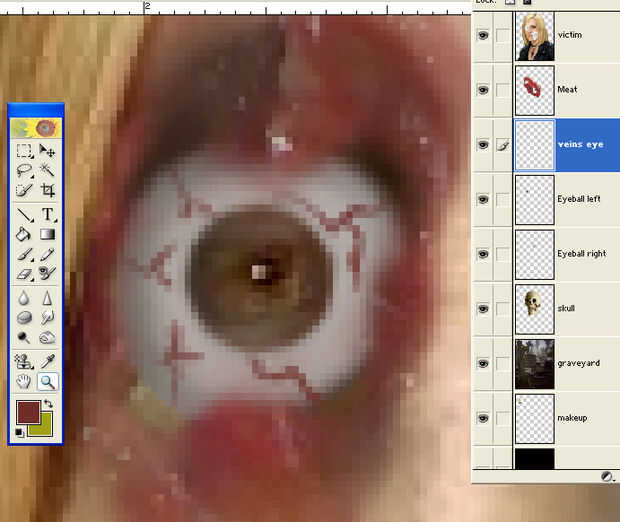Image resolution: width=620 pixels, height=522 pixels.
Task: Click the 'graveyard' layer name
Action: [578, 363]
